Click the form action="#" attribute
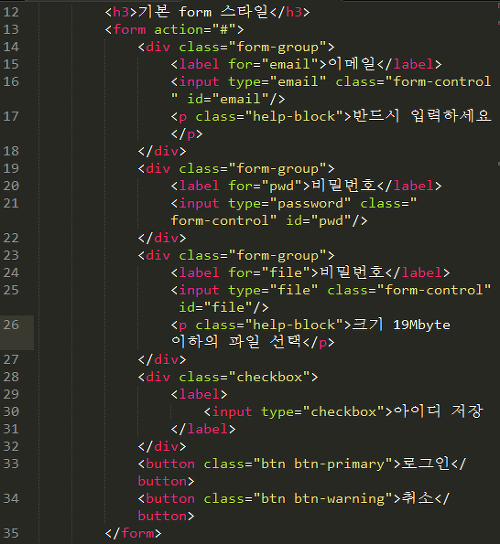 (195, 29)
